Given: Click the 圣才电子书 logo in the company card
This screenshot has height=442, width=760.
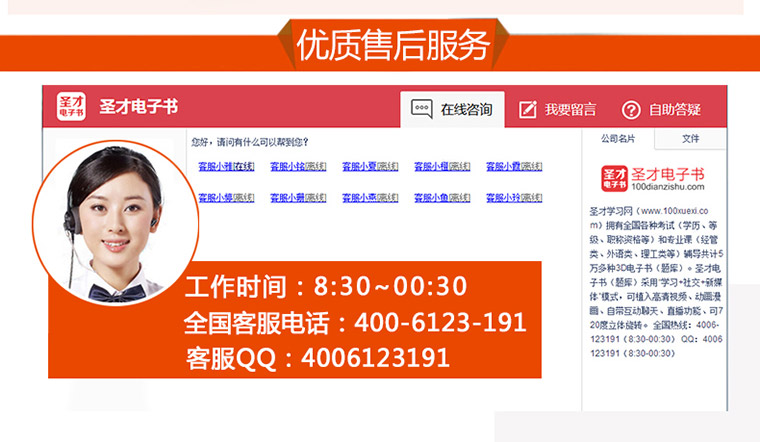Looking at the screenshot, I should coord(613,178).
